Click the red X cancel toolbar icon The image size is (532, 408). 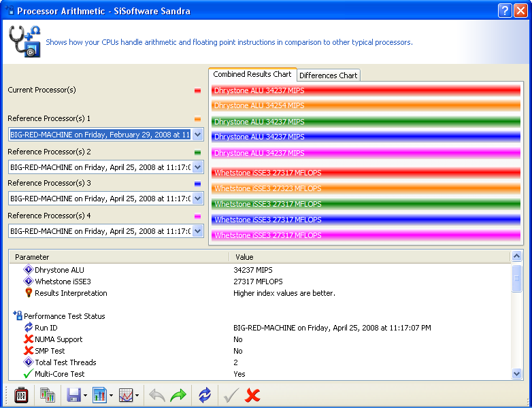252,396
